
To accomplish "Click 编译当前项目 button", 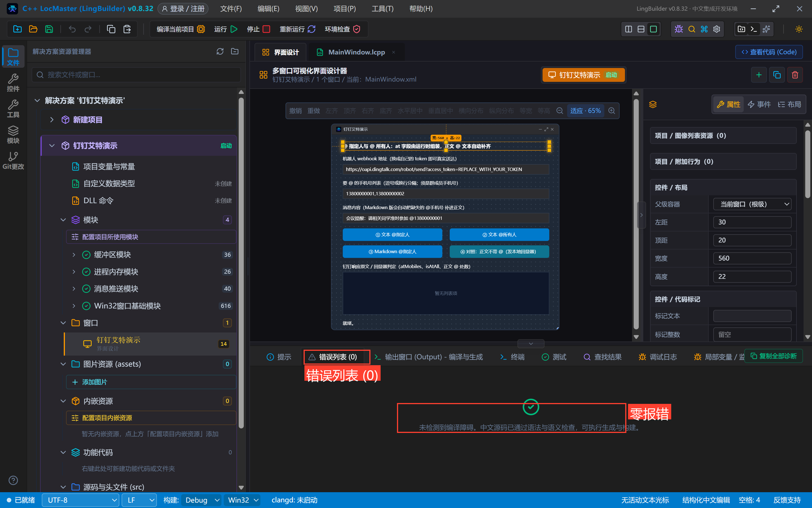I will click(181, 29).
